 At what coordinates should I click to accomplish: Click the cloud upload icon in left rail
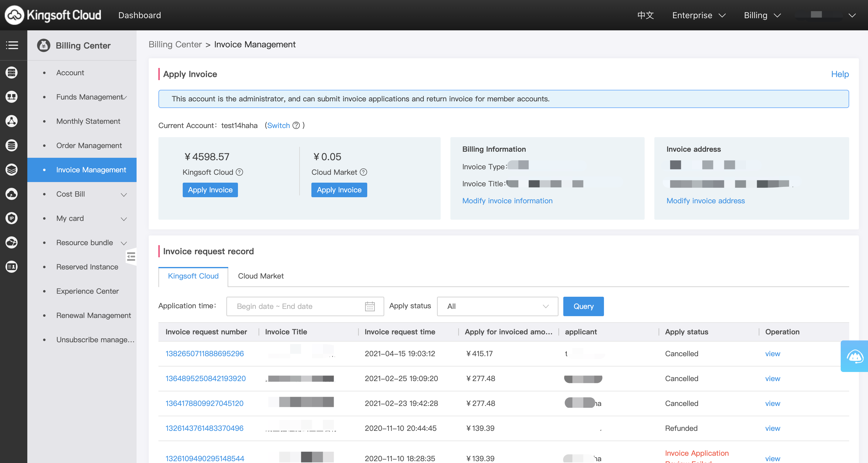[12, 194]
